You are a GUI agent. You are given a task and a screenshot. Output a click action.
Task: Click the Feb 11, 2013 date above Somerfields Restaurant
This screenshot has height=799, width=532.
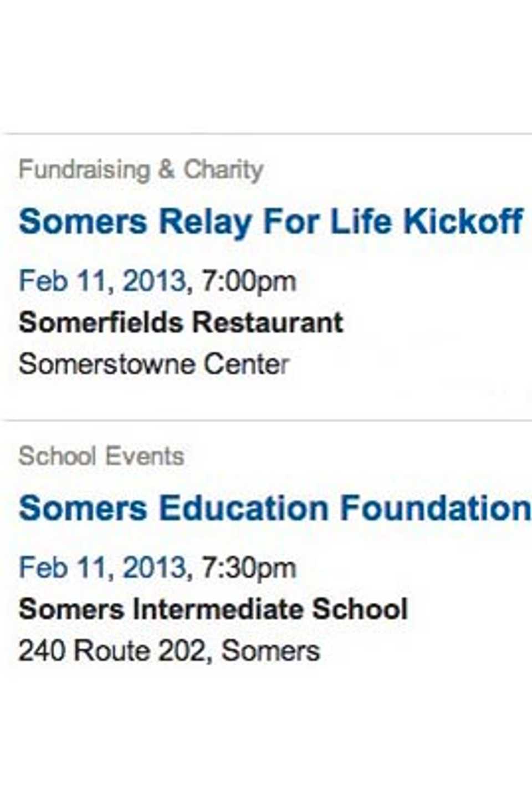click(x=103, y=281)
